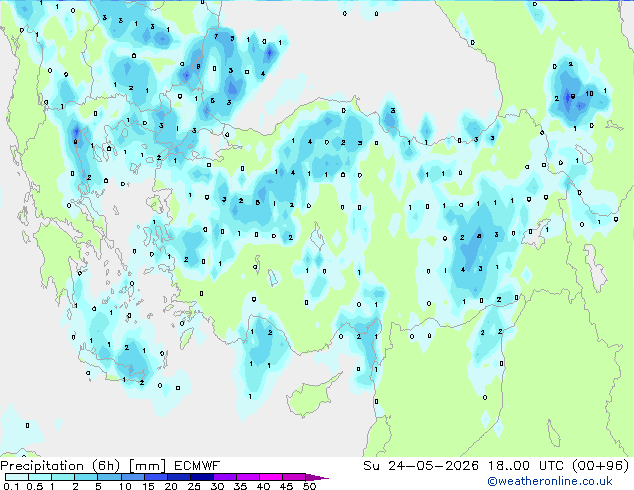Viewport: 634px width, 490px height.
Task: Click the lightest legend swatch between 0.1 and 0.5
Action: coord(17,477)
